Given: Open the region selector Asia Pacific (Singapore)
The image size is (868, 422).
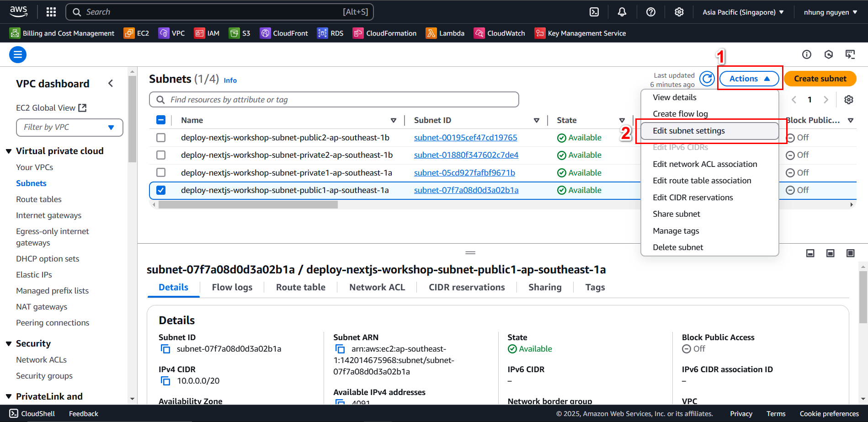Looking at the screenshot, I should (x=743, y=12).
